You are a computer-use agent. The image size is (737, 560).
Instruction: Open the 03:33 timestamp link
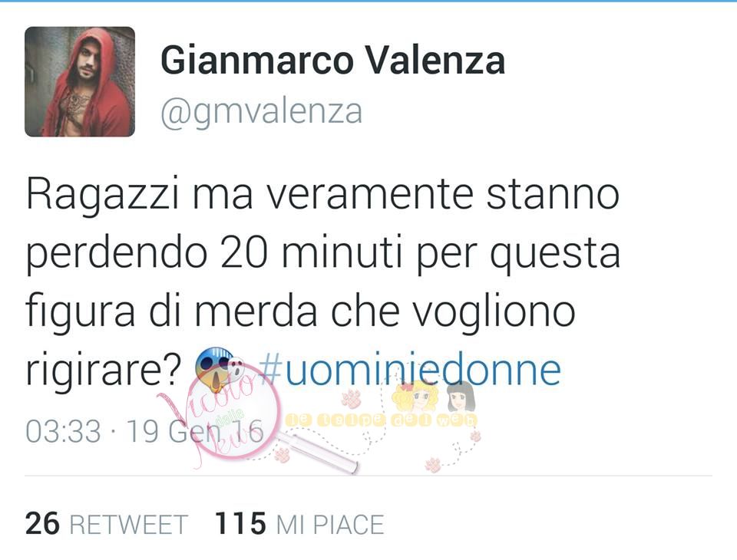(x=64, y=431)
